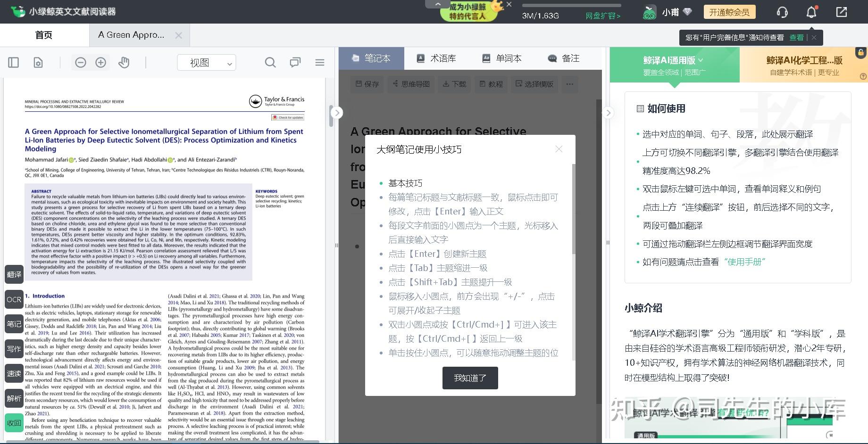Screen dimensions: 868x444
Task: Click the external window share icon
Action: click(842, 12)
